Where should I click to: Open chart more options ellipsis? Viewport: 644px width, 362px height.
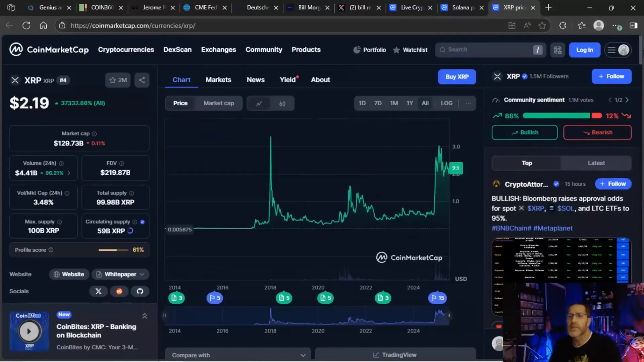(468, 103)
